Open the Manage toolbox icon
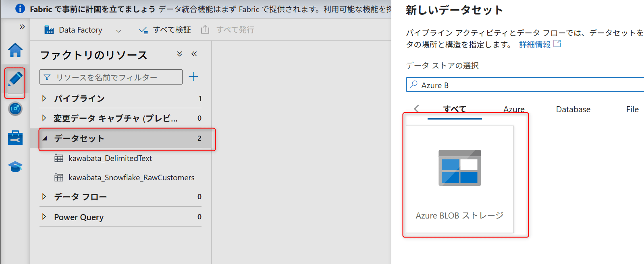 [x=15, y=138]
